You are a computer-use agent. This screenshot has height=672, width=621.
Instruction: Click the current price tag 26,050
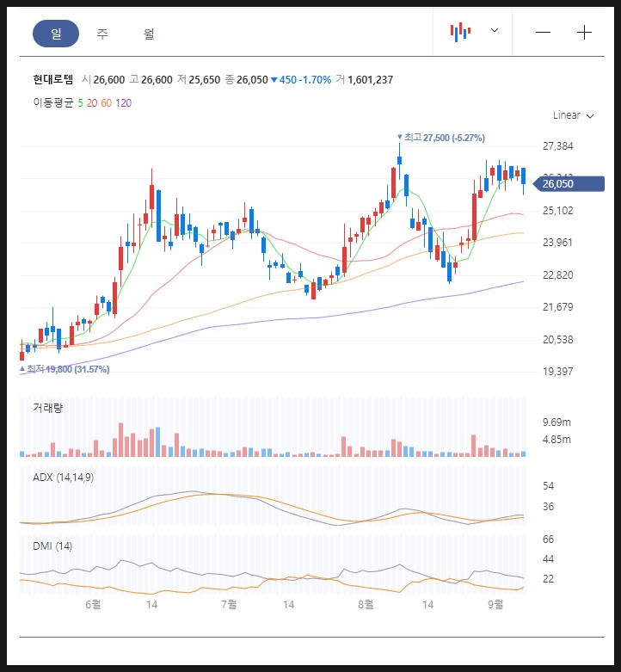click(569, 184)
